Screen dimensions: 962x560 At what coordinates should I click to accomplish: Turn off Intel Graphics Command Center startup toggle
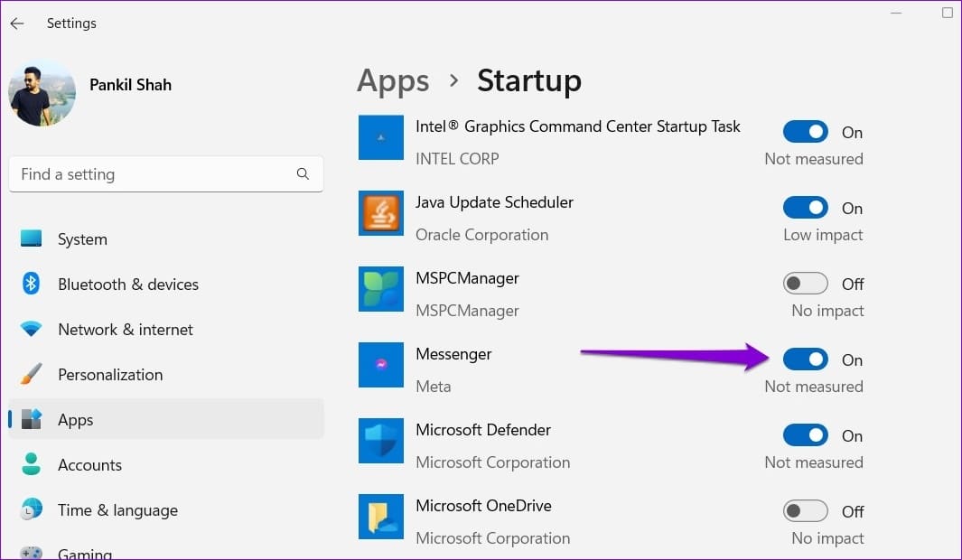[x=806, y=132]
